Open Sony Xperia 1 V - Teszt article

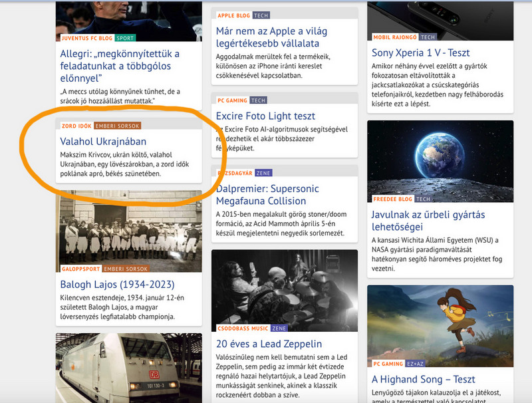(x=421, y=53)
